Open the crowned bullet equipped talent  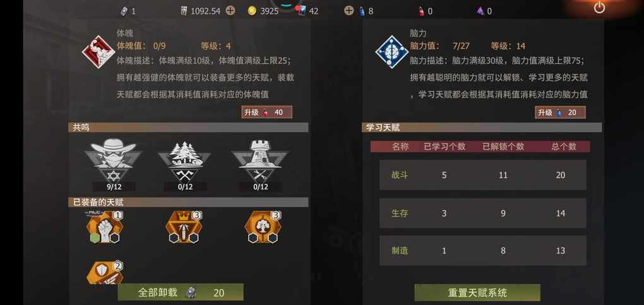click(x=184, y=227)
